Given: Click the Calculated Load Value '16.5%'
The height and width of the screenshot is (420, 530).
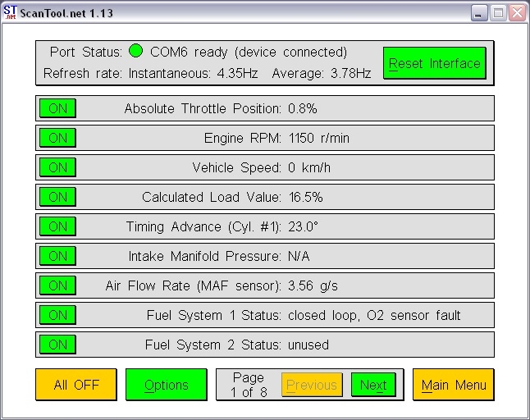Looking at the screenshot, I should tap(305, 197).
